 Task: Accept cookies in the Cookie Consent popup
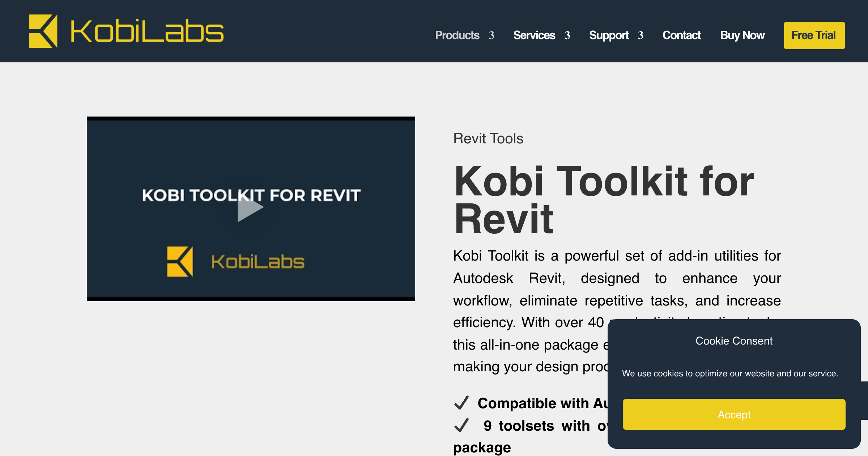click(x=734, y=414)
